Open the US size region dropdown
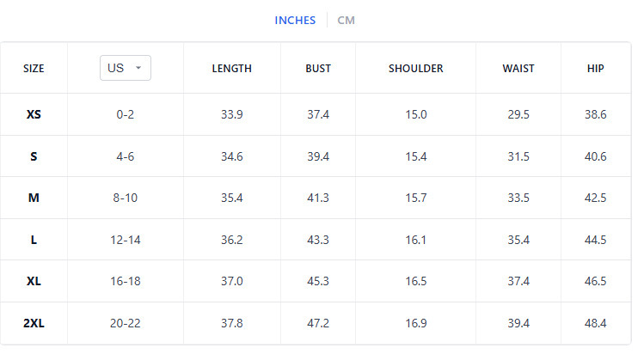 (125, 68)
